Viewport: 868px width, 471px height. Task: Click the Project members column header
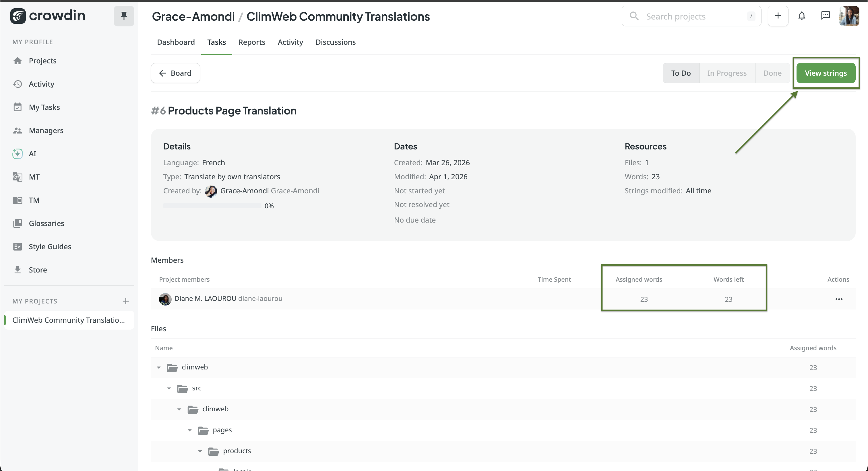[x=184, y=279]
